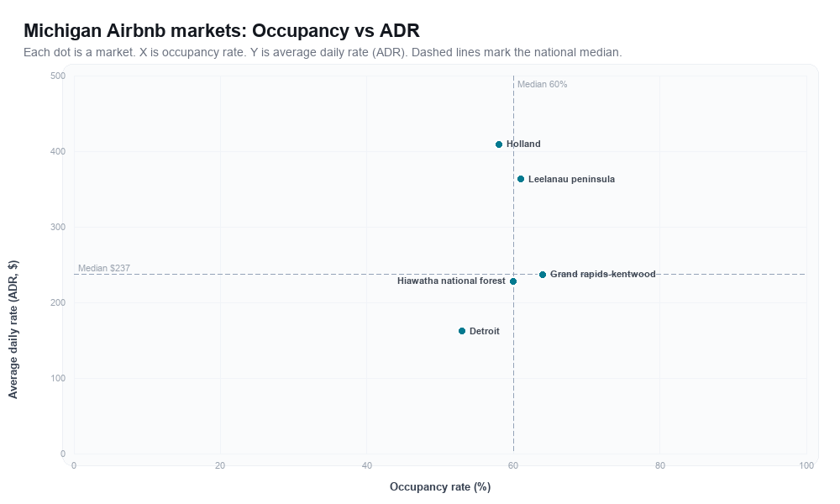Screen dimensions: 840x504
Task: Click the 'Detroit' label text
Action: pyautogui.click(x=485, y=332)
